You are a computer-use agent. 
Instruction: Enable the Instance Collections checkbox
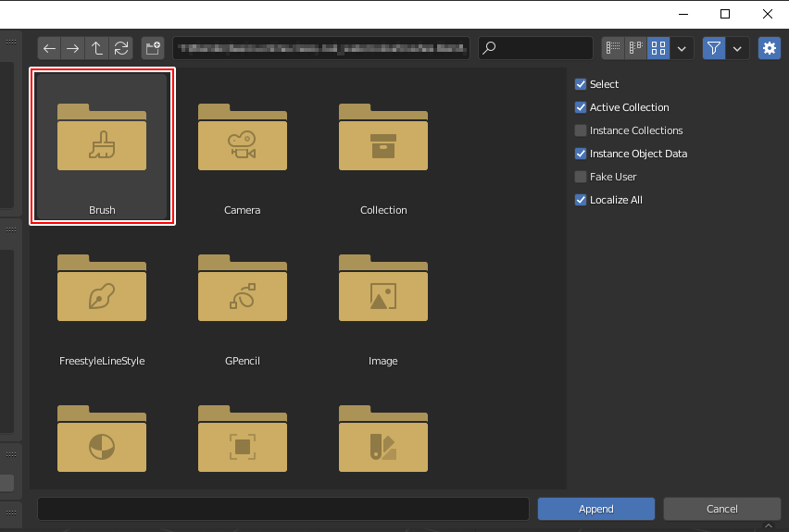click(581, 130)
